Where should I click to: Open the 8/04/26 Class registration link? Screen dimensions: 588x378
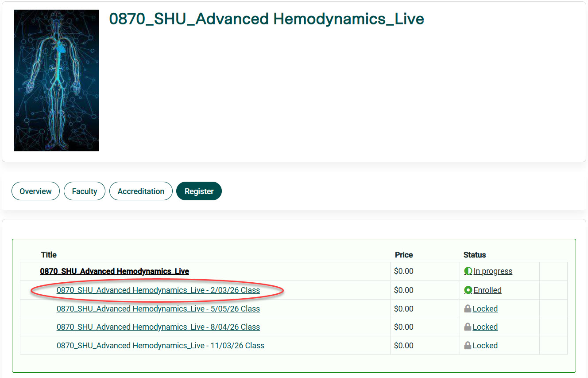click(x=158, y=327)
